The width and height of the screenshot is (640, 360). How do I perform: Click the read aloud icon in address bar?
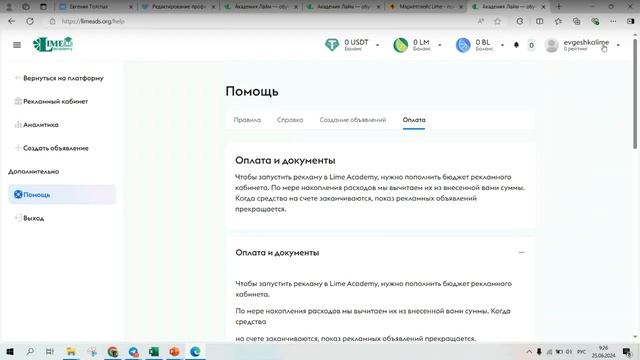coord(481,21)
